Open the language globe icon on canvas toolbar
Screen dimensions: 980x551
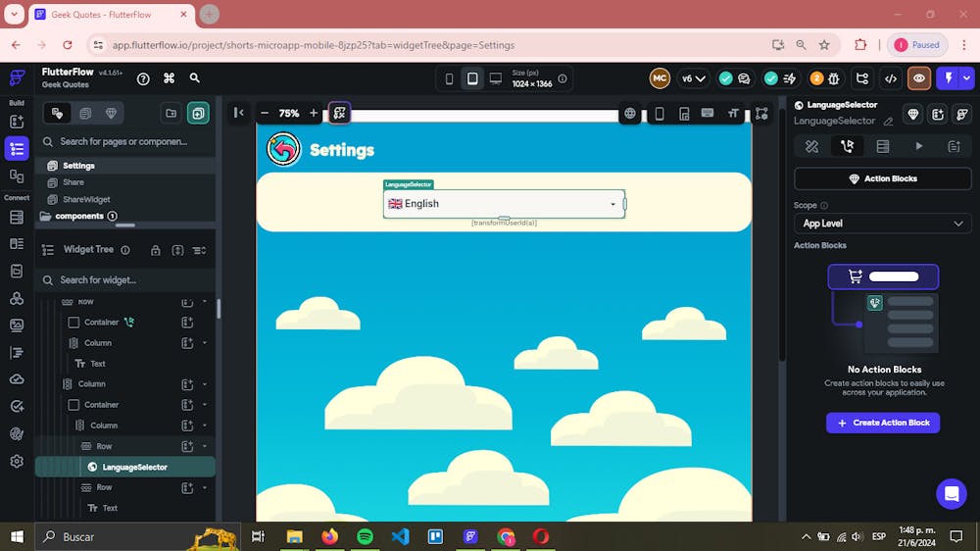pyautogui.click(x=630, y=114)
